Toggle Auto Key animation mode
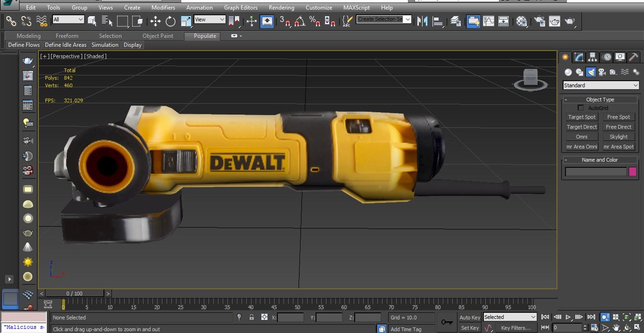Image resolution: width=644 pixels, height=333 pixels. click(470, 317)
